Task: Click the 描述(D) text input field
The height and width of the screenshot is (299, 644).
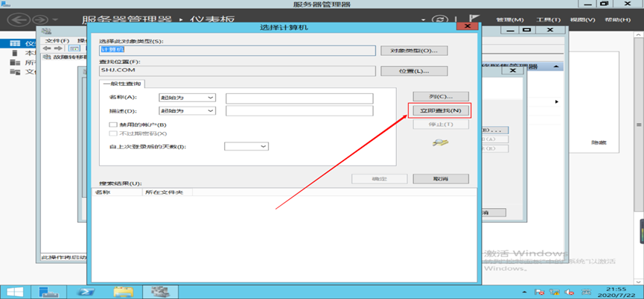Action: click(x=299, y=111)
